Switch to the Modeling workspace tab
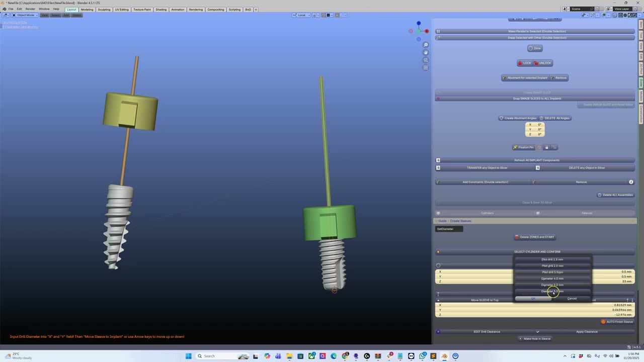Screen dimensions: 644x362 (x=87, y=10)
